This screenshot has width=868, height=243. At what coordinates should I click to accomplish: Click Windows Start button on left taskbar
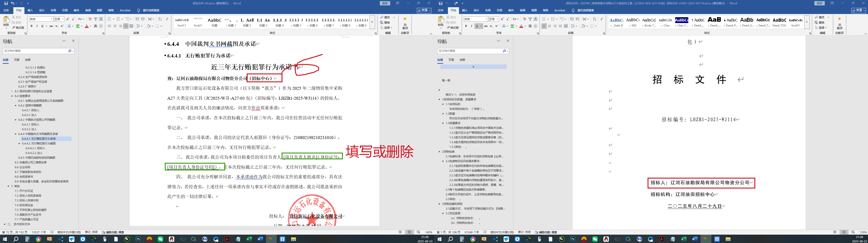pos(5,239)
